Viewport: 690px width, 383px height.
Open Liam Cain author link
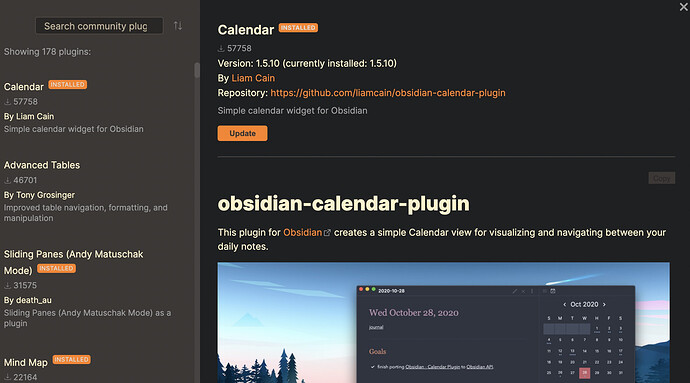[x=253, y=78]
